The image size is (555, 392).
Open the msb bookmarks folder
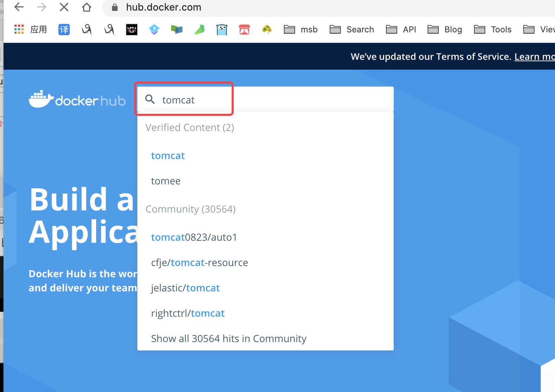click(x=301, y=30)
